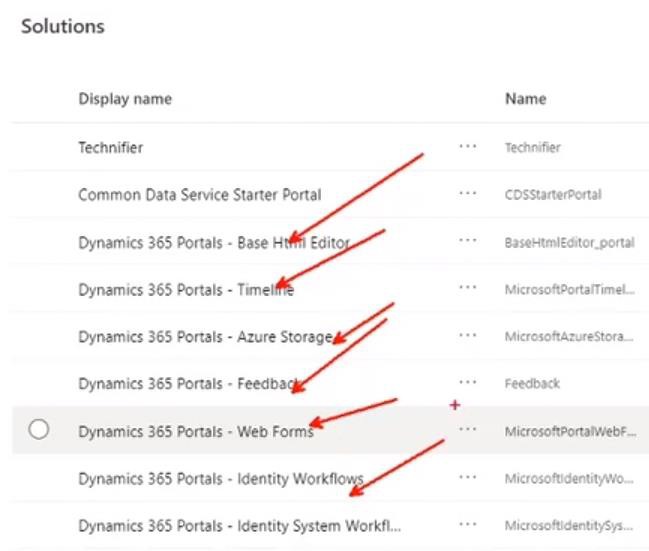This screenshot has width=649, height=551.
Task: Open Dynamics 365 Portals - Identity Workflows
Action: [221, 479]
